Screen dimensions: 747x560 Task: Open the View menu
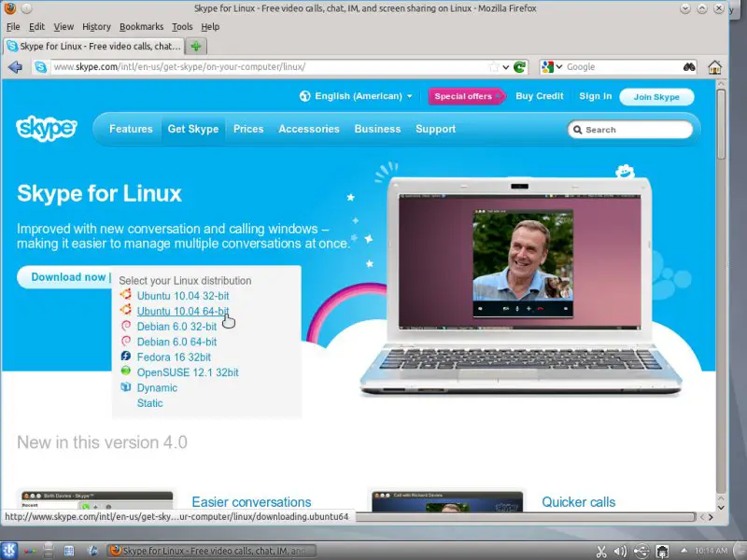click(x=63, y=27)
